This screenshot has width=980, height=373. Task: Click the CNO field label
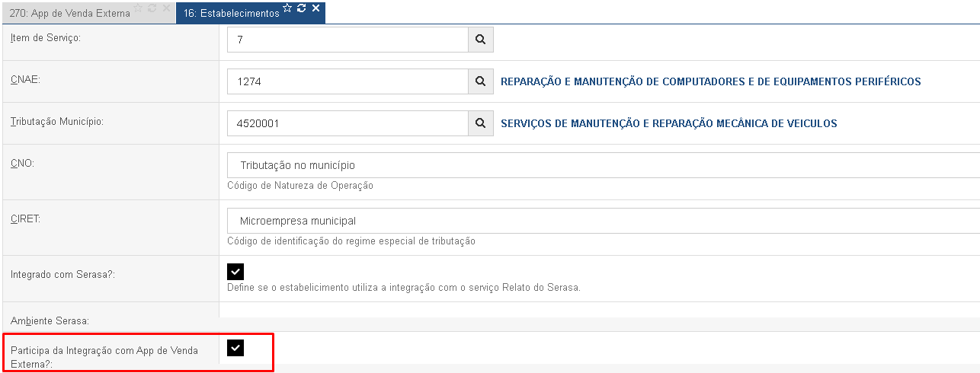coord(23,163)
